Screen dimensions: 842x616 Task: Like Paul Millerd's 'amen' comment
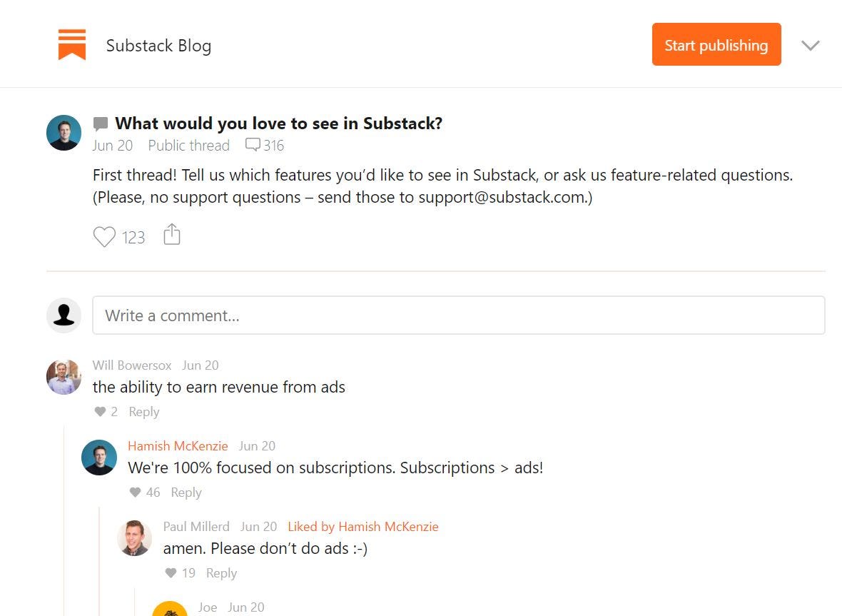point(171,572)
